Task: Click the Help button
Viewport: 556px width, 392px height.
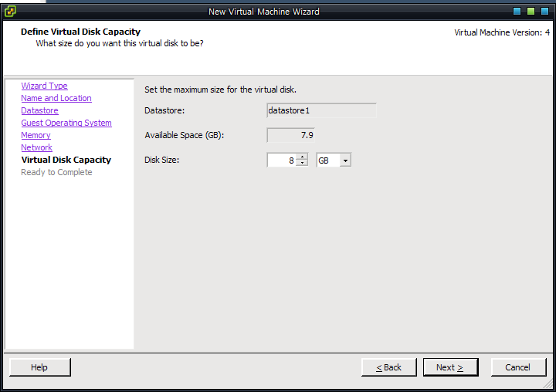Action: [x=39, y=367]
